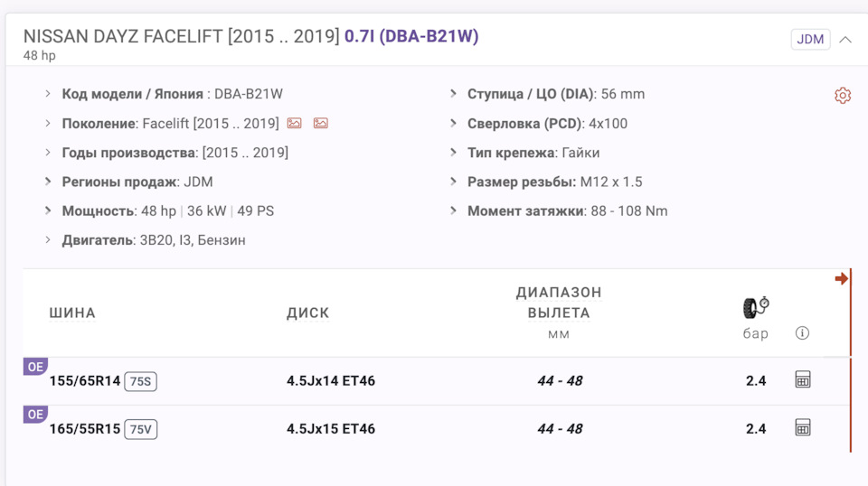The image size is (868, 486).
Task: Click the ШИНА column header
Action: (72, 313)
